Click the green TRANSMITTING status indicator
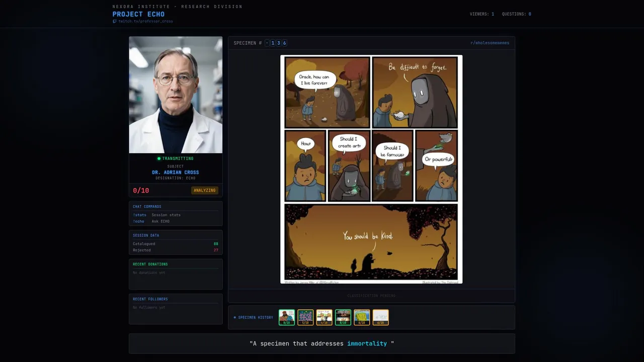This screenshot has height=362, width=644. [176, 158]
